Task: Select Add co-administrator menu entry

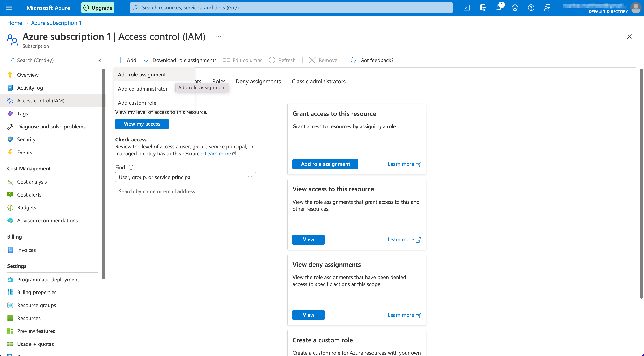Action: (x=142, y=89)
